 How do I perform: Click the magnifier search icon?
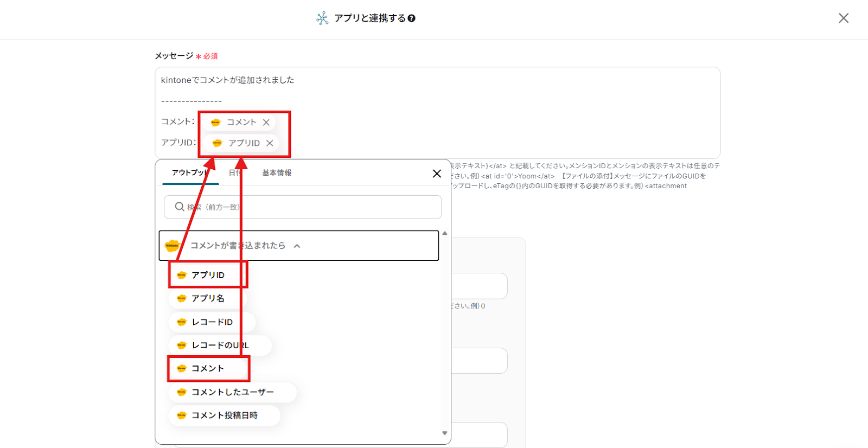click(180, 207)
